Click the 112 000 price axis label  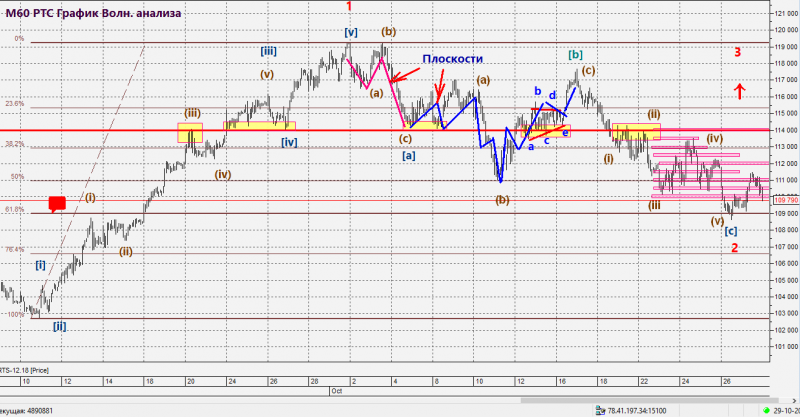786,163
